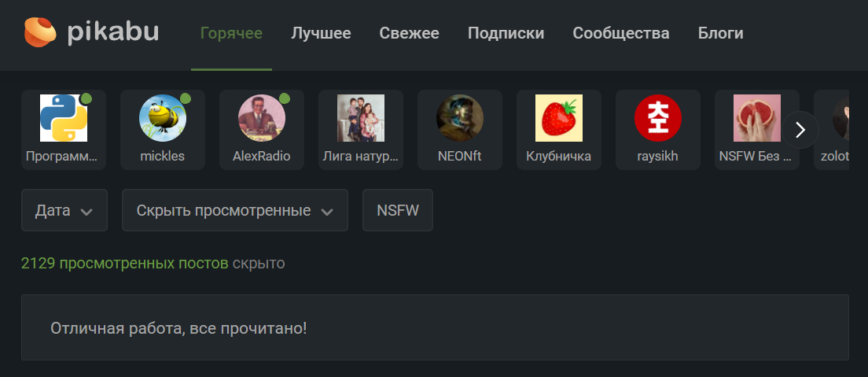868x377 pixels.
Task: Toggle the NSFW filter
Action: tap(398, 210)
